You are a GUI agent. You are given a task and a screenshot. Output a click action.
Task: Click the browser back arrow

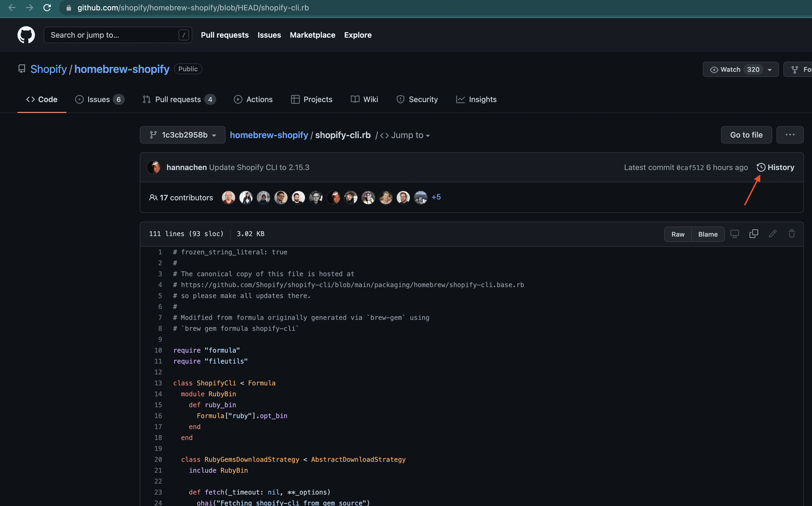click(x=12, y=8)
